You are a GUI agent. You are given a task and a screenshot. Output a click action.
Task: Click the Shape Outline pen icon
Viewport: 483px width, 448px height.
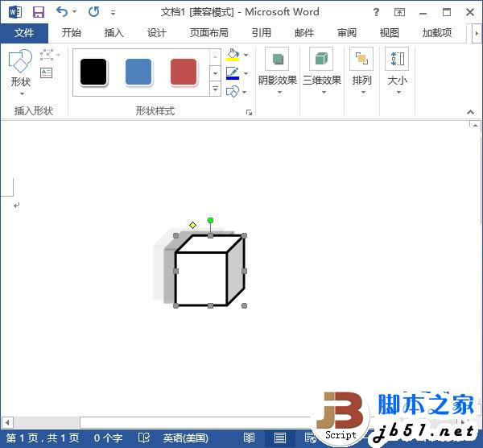pyautogui.click(x=233, y=73)
